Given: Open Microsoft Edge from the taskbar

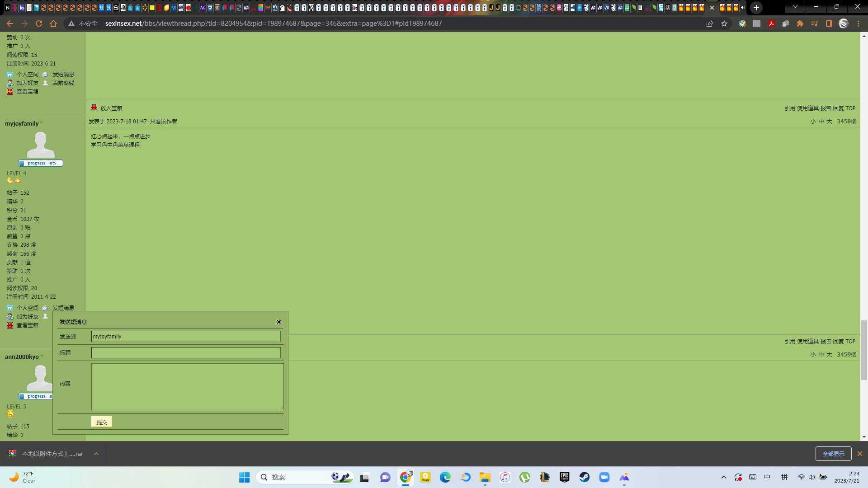Looking at the screenshot, I should click(x=445, y=477).
